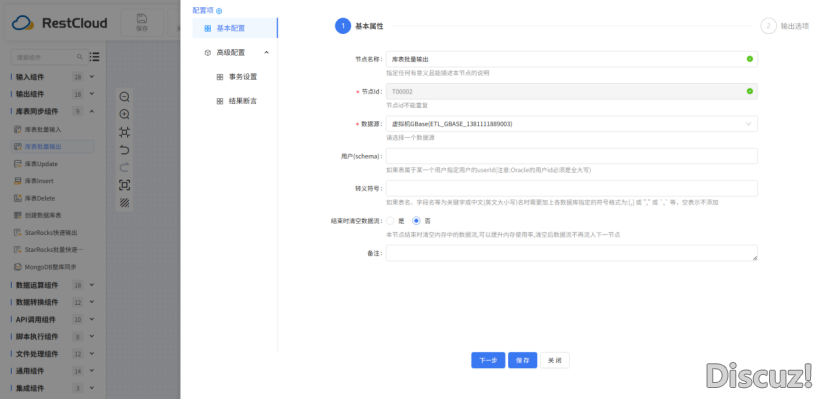Click the zoom in magnifier icon

point(125,115)
